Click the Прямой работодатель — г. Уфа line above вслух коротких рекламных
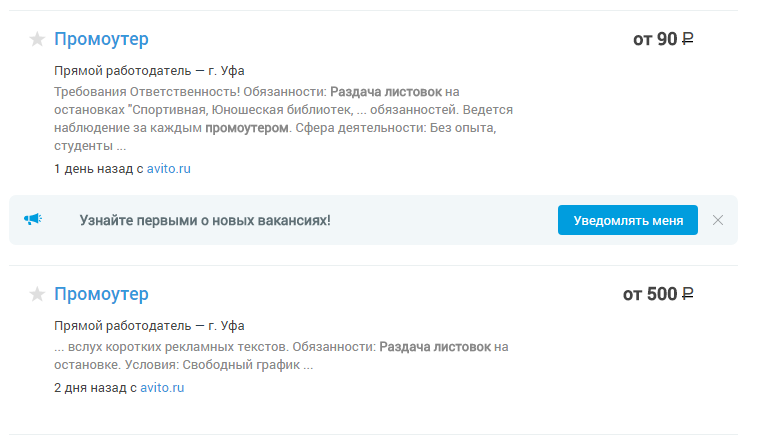 pyautogui.click(x=149, y=326)
